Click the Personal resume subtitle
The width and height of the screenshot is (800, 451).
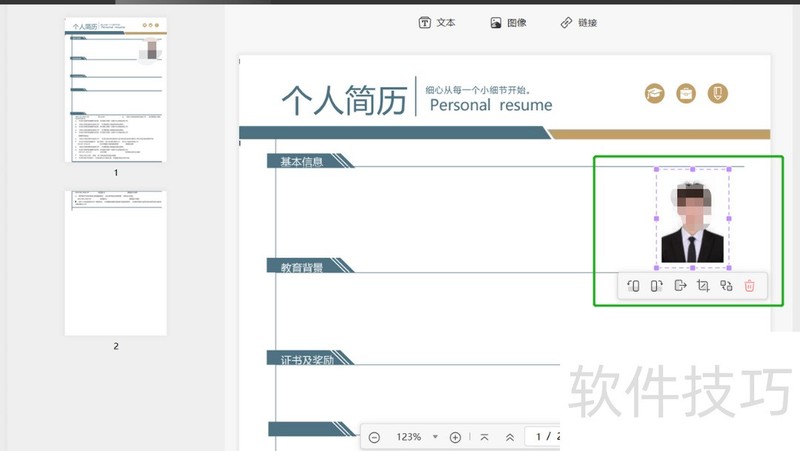click(x=491, y=105)
